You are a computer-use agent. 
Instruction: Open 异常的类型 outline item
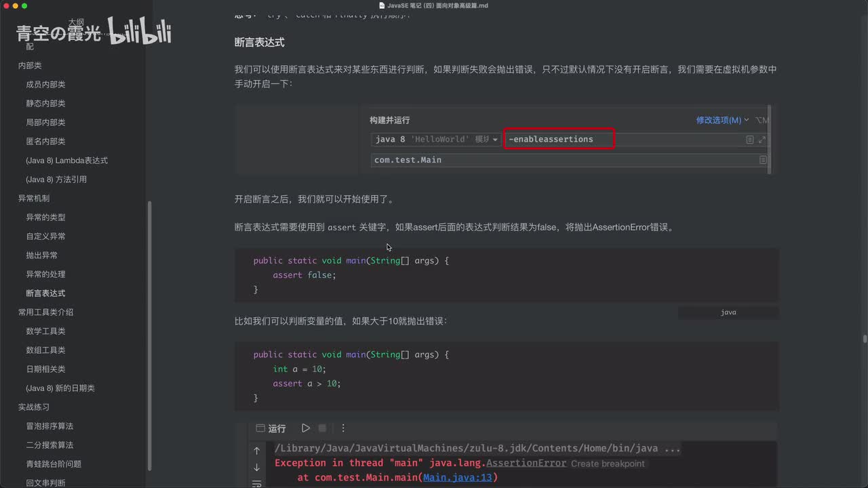click(x=45, y=218)
